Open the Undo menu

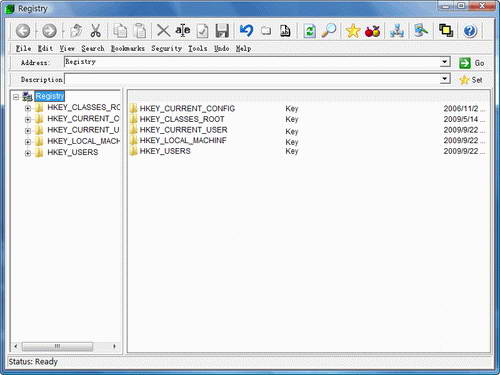pos(222,49)
